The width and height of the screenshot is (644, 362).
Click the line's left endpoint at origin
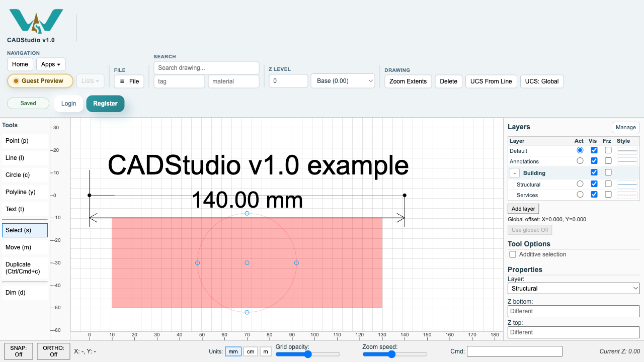90,195
